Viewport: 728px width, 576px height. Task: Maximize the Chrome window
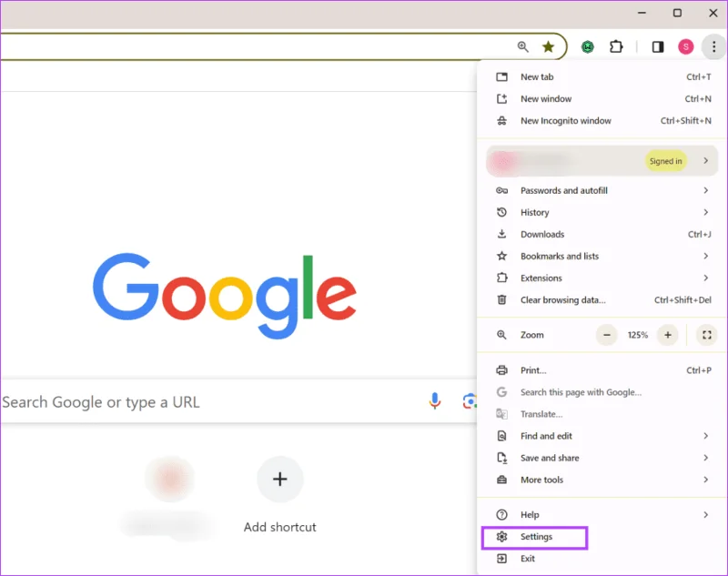click(x=677, y=13)
